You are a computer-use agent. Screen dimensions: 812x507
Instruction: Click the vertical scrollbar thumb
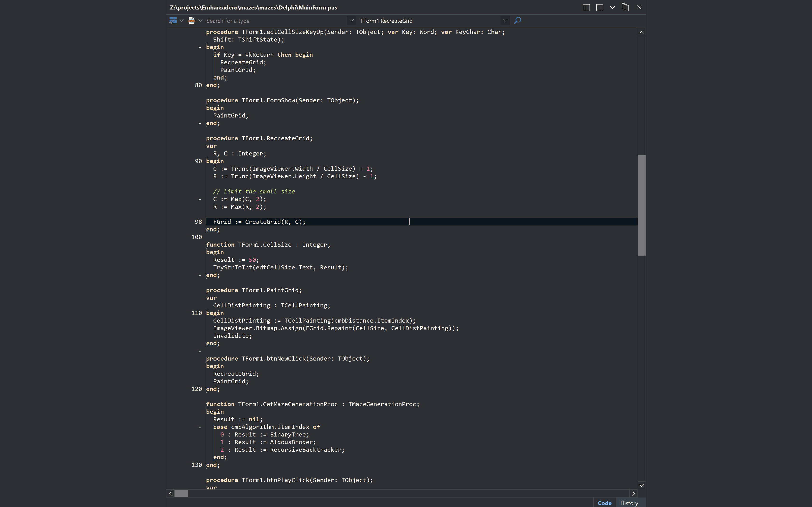(x=641, y=205)
